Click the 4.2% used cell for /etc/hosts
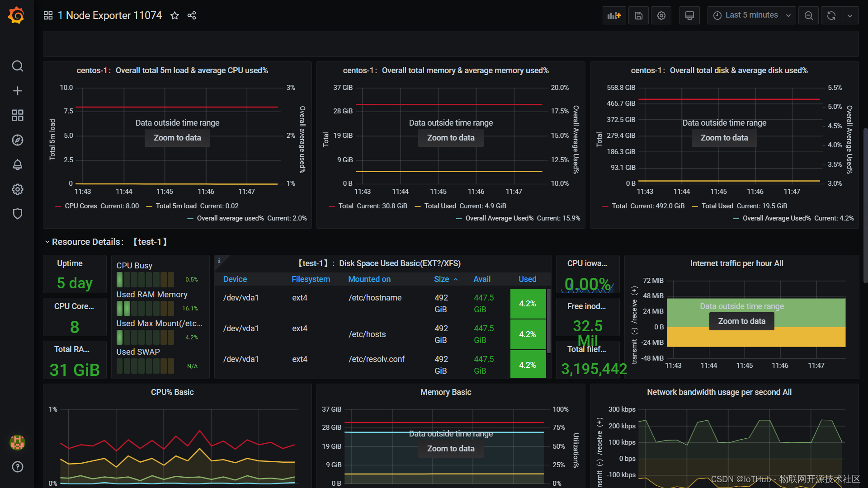This screenshot has width=868, height=488. tap(528, 334)
